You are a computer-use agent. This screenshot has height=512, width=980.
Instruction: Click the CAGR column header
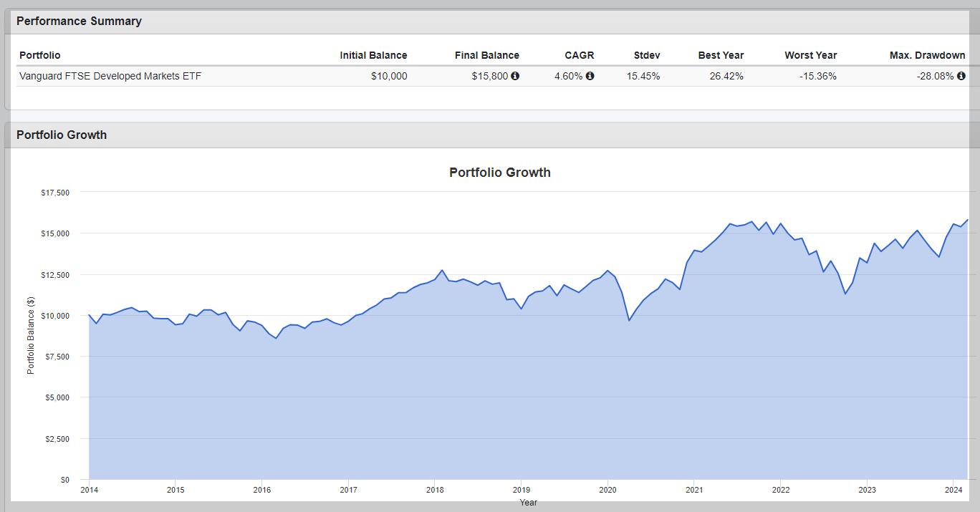(x=578, y=55)
